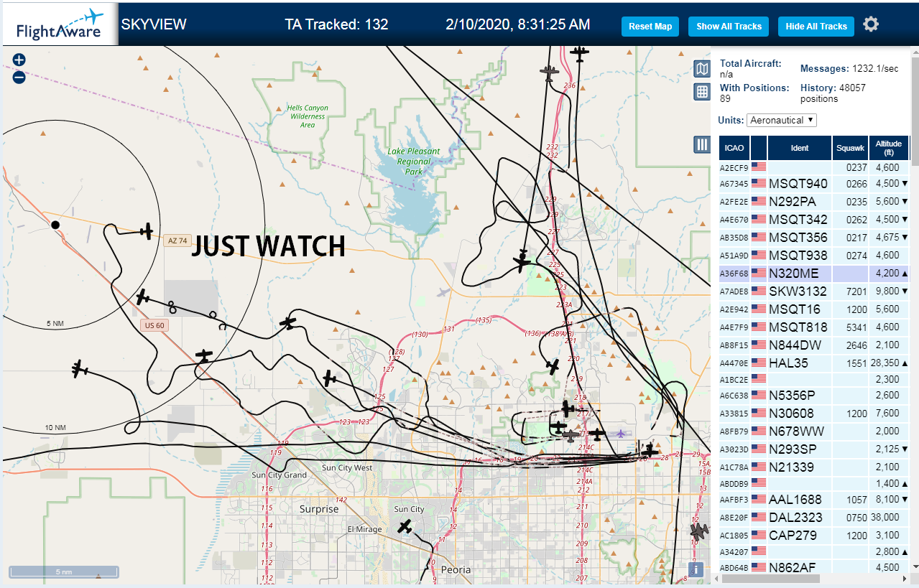Select the CAP279 aircraft row
Image resolution: width=919 pixels, height=588 pixels.
[x=815, y=535]
